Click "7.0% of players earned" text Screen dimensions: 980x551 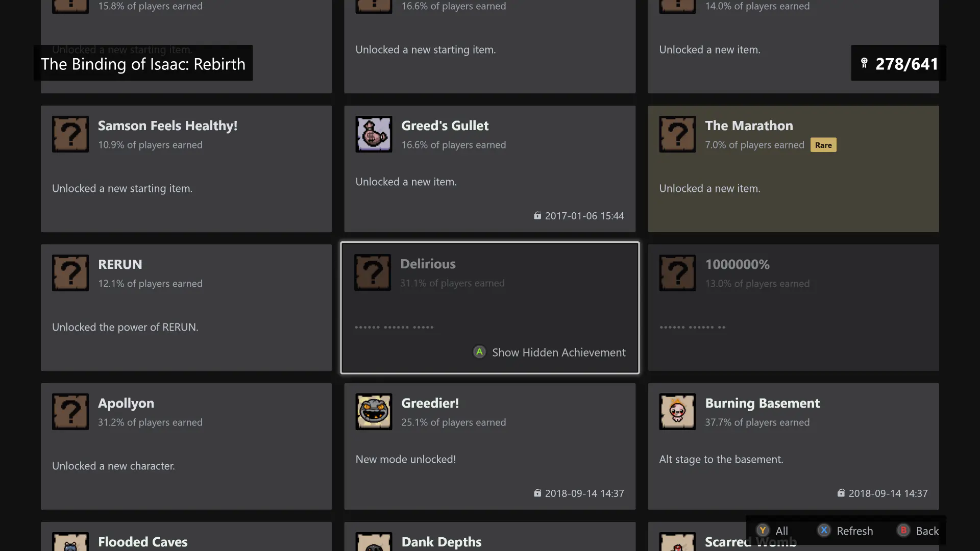point(754,145)
